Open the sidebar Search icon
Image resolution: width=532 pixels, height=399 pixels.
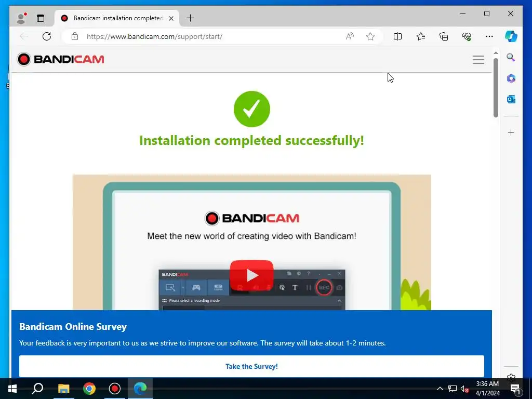click(511, 57)
